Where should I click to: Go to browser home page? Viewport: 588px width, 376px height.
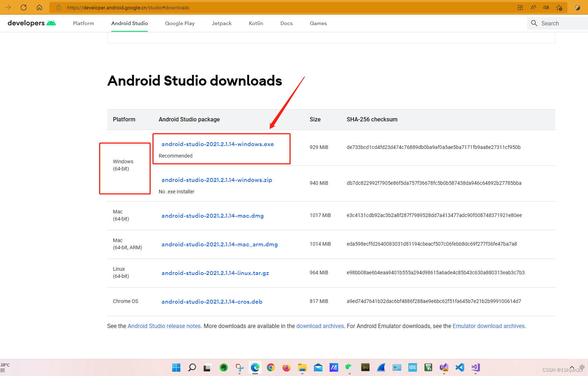point(39,7)
